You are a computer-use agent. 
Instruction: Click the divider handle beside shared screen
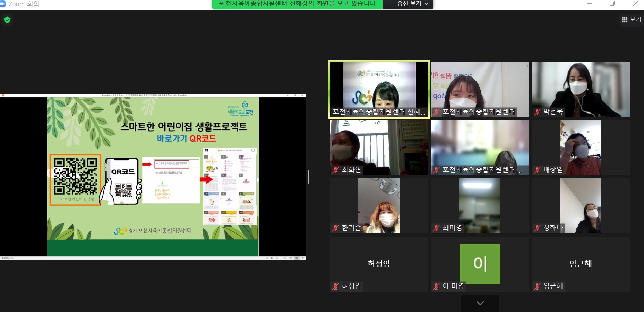click(309, 176)
